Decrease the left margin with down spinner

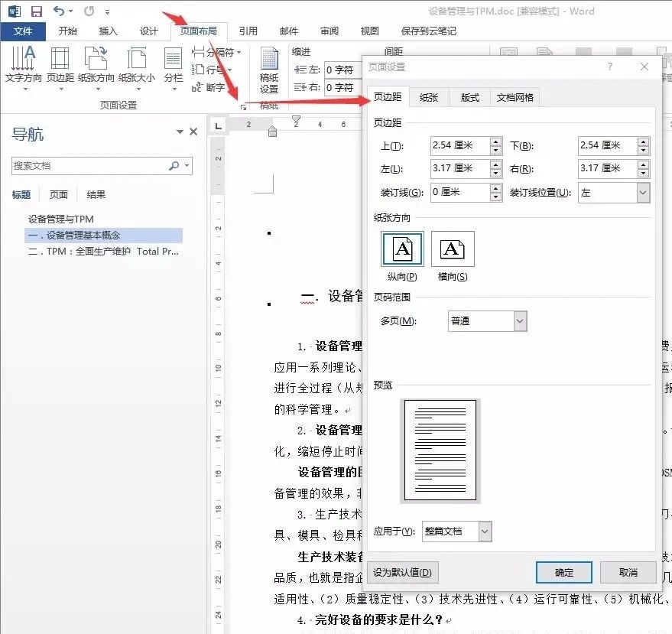coord(496,173)
